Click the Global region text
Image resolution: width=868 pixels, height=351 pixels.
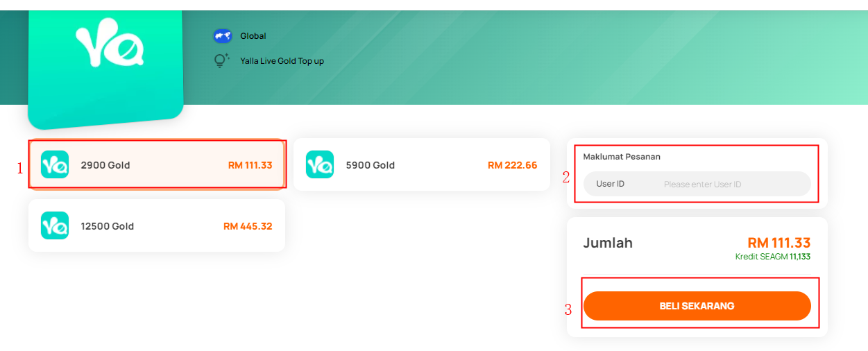click(253, 36)
